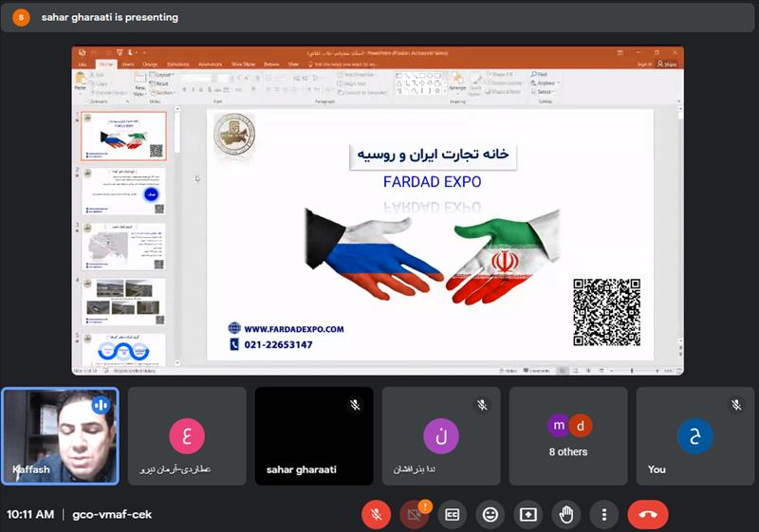Image resolution: width=759 pixels, height=532 pixels.
Task: Click the Find icon in PowerPoint ribbon
Action: tap(533, 74)
